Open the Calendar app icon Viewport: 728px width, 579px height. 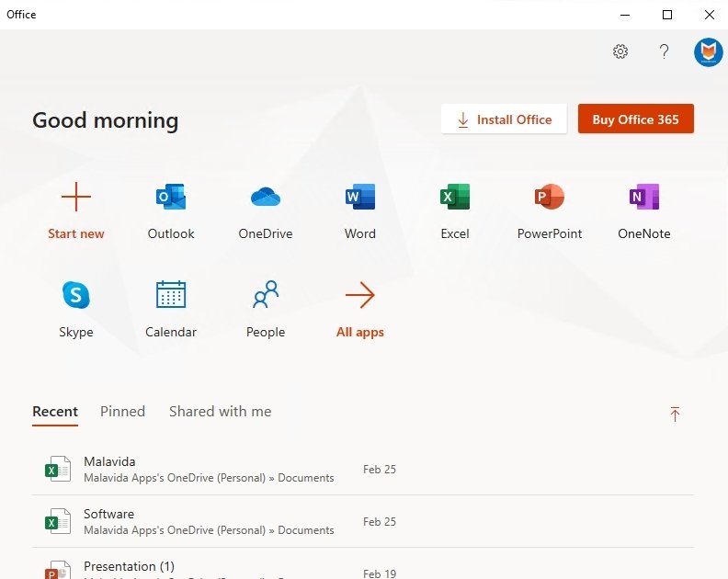171,294
